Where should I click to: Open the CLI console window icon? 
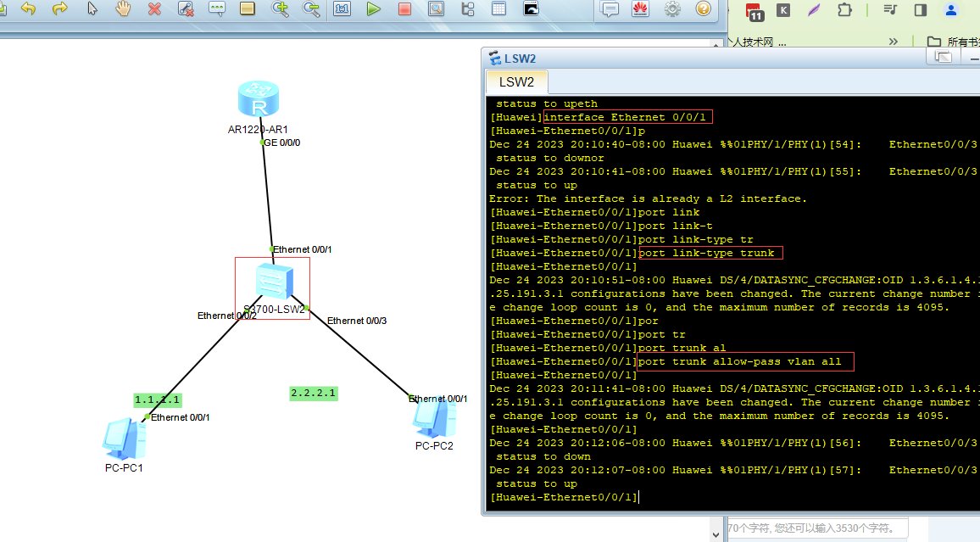pos(531,8)
